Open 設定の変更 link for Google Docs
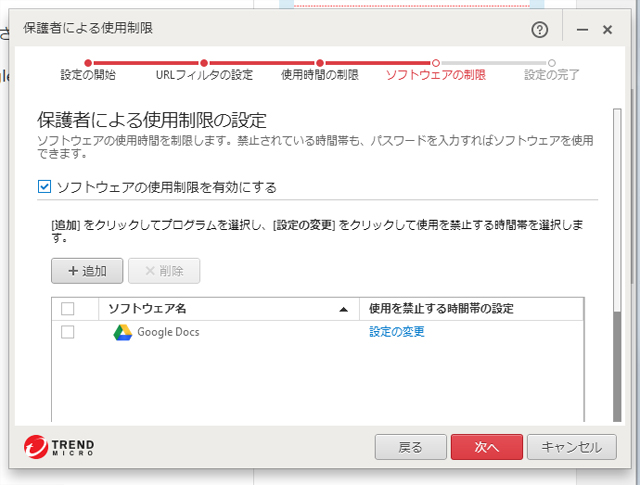 [397, 332]
